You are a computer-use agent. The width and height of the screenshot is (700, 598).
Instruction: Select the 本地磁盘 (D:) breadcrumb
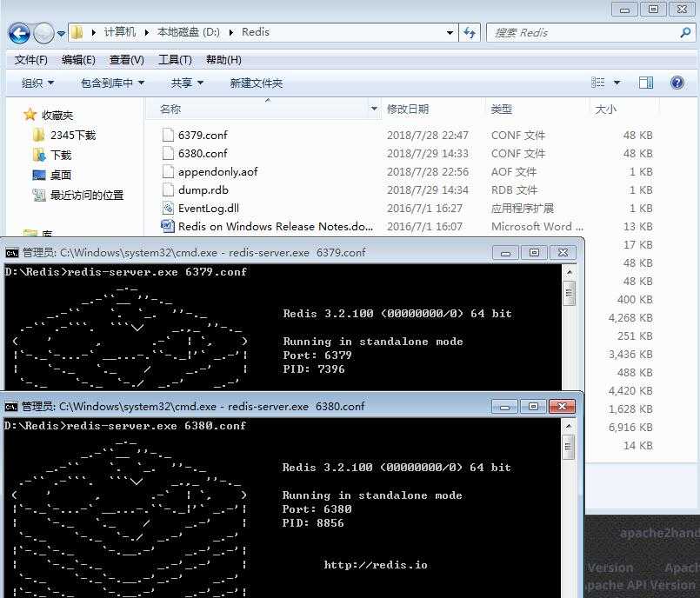pyautogui.click(x=189, y=32)
